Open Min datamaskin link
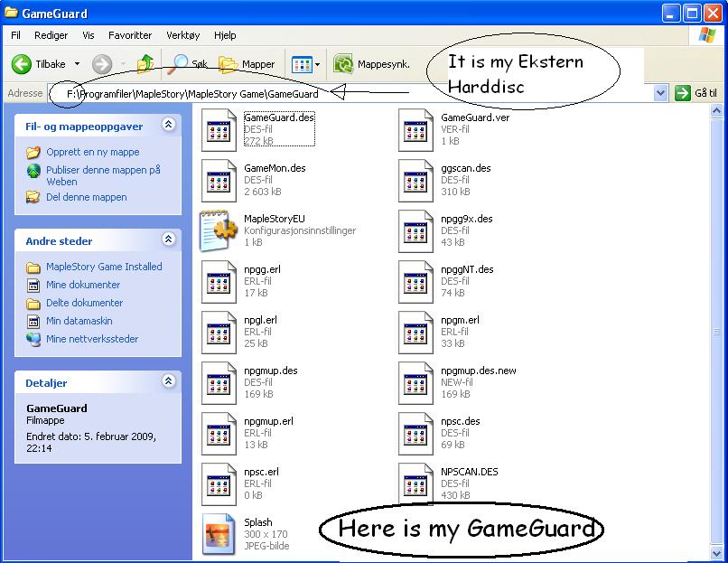728x563 pixels. click(x=79, y=321)
